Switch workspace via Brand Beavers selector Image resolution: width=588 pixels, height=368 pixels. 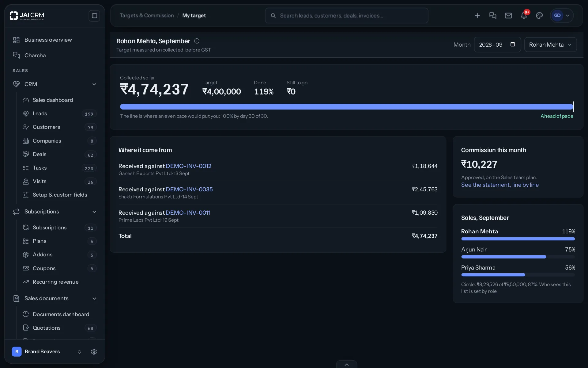(47, 352)
